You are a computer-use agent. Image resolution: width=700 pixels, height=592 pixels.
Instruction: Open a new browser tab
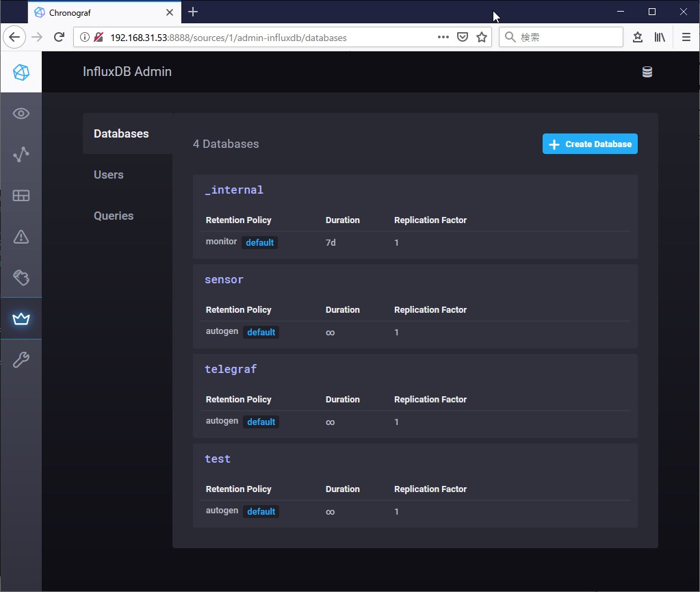tap(193, 12)
